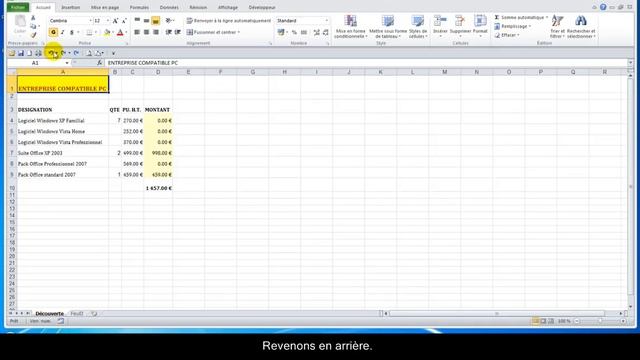
Task: Open Rechercher et sélectionner menu
Action: pyautogui.click(x=581, y=27)
